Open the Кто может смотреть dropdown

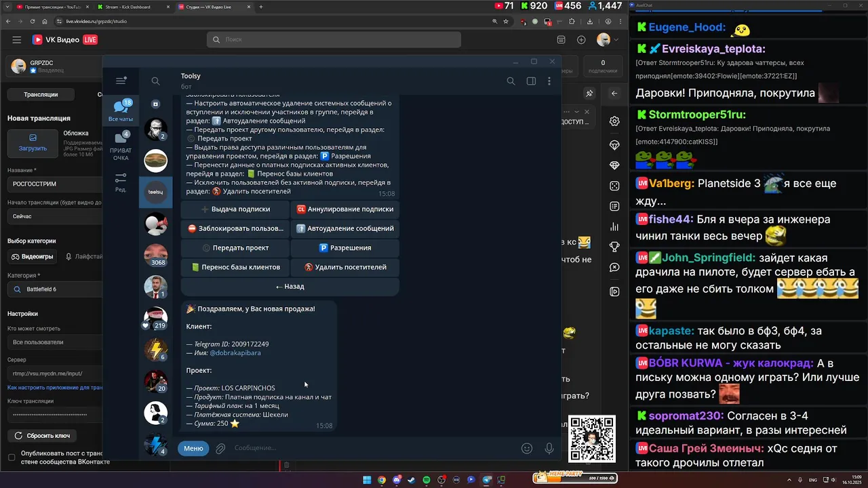55,342
